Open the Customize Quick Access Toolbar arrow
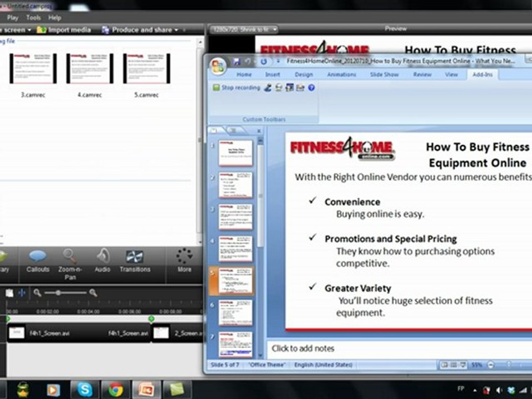The width and height of the screenshot is (532, 399). pyautogui.click(x=278, y=62)
